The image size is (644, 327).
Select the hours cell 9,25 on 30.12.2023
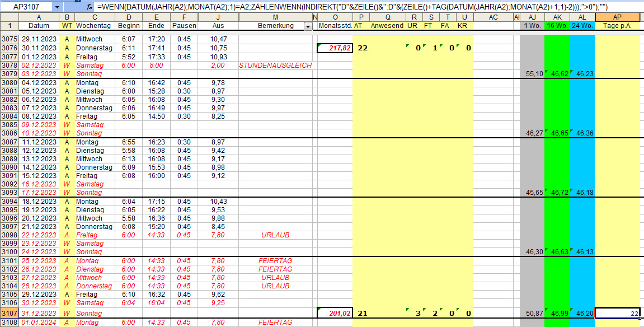click(x=218, y=303)
